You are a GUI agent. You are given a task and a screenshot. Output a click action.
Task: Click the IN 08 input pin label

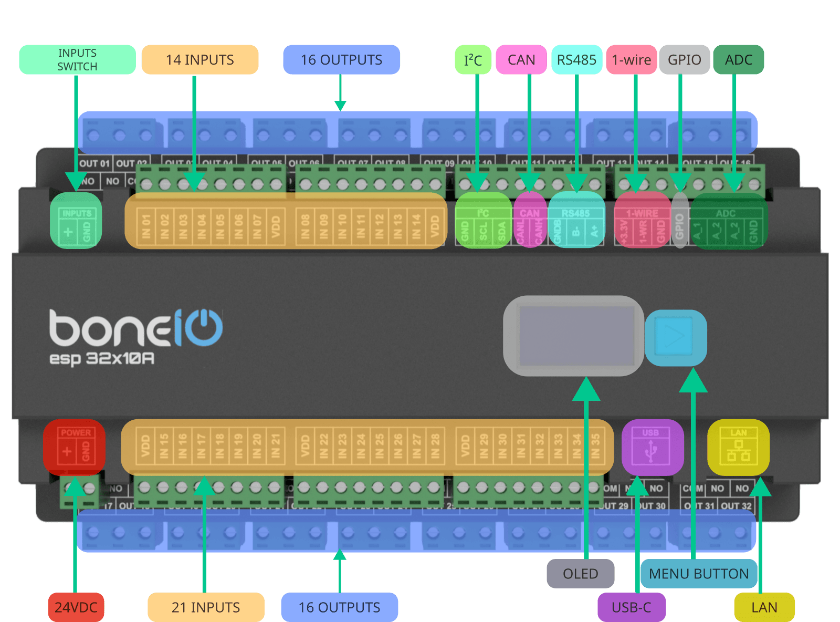(305, 226)
